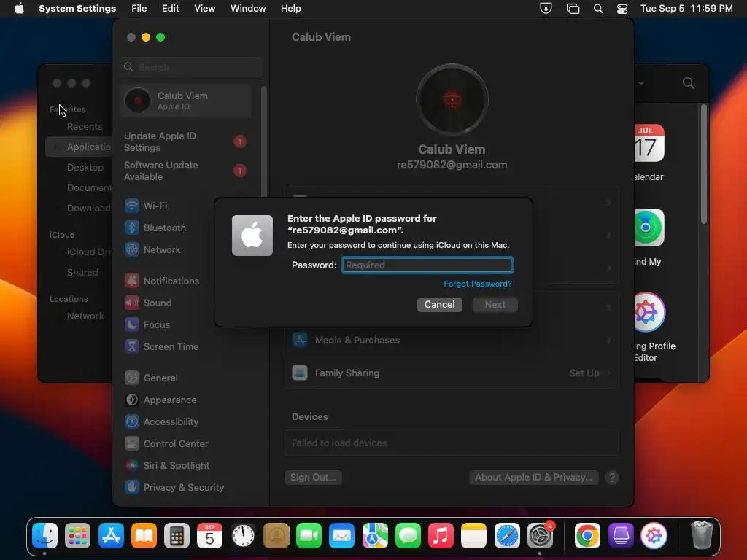
Task: Open Privacy & Security settings
Action: coord(174,488)
